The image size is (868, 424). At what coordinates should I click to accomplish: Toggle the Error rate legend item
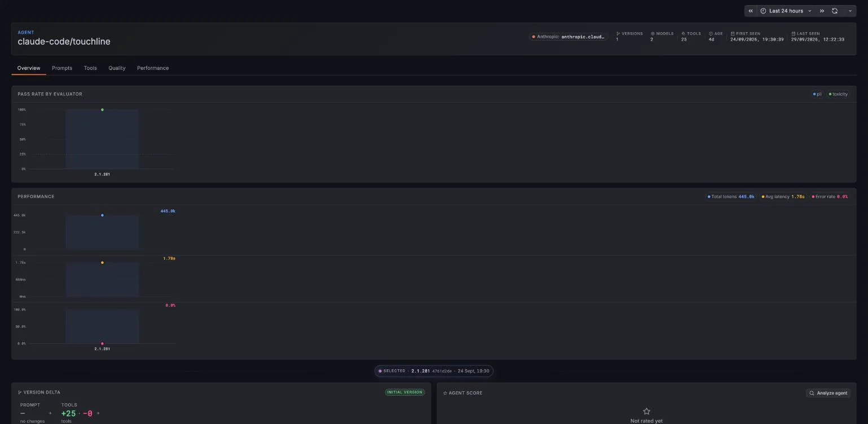point(830,197)
